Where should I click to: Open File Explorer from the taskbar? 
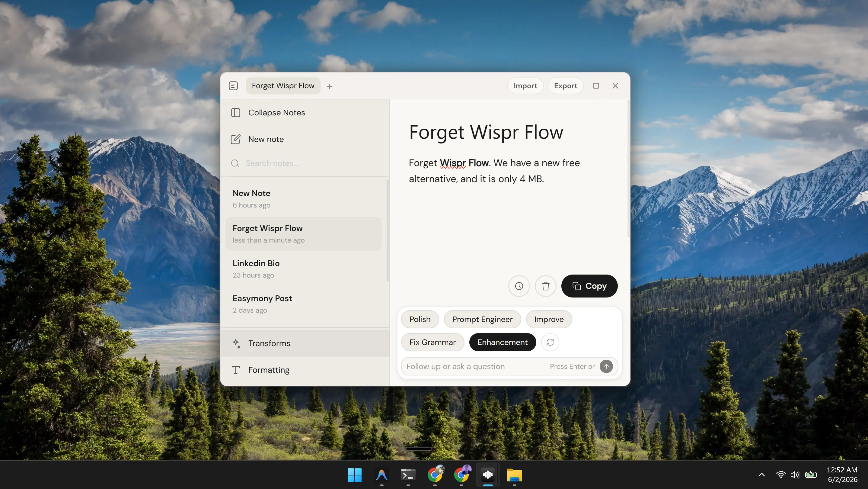pyautogui.click(x=515, y=475)
